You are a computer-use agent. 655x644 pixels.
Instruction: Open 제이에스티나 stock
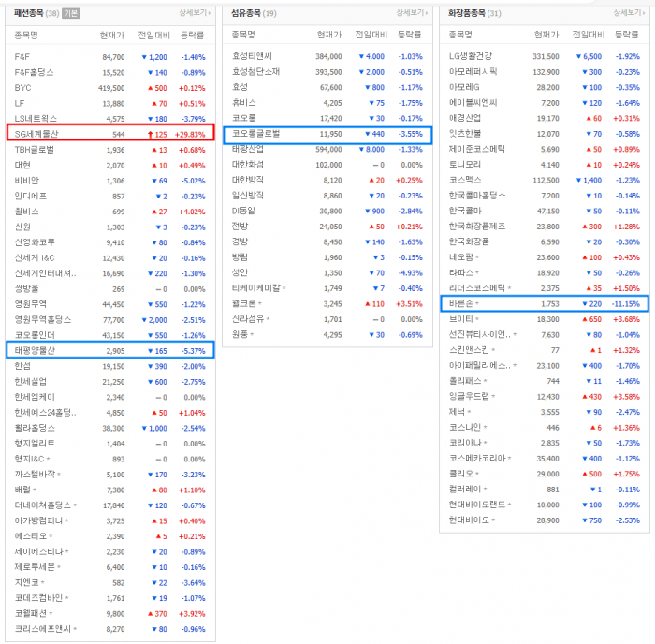(38, 551)
